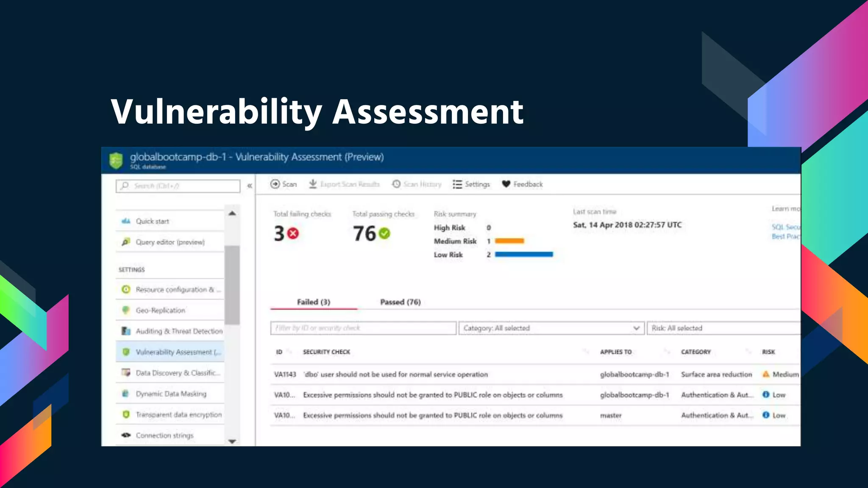Collapse the sidebar with double chevron
Screen dimensions: 868x488
point(250,186)
